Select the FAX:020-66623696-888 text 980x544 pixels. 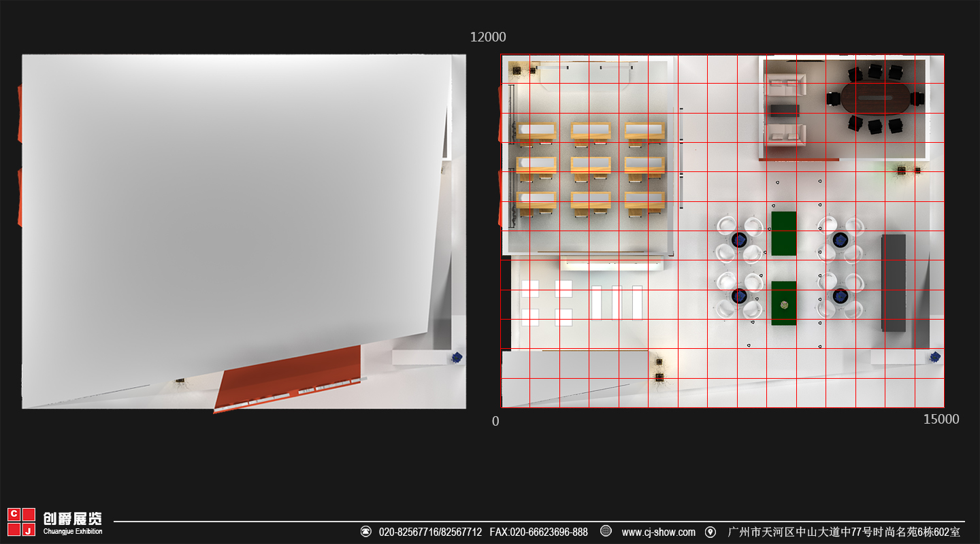(539, 532)
